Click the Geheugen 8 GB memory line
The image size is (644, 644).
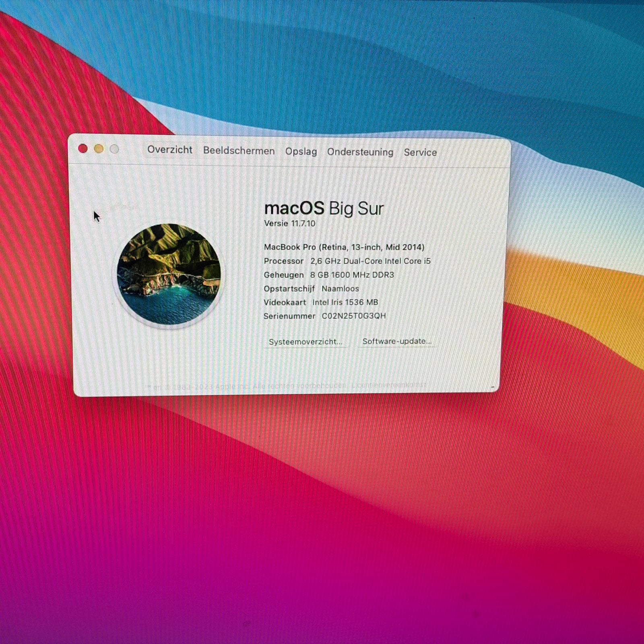click(x=329, y=275)
